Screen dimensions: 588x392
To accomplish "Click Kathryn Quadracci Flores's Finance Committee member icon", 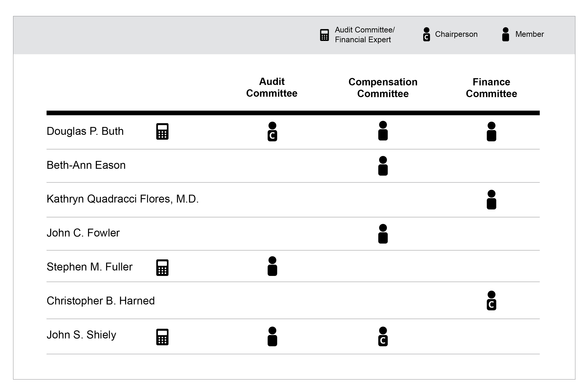I will tap(491, 200).
